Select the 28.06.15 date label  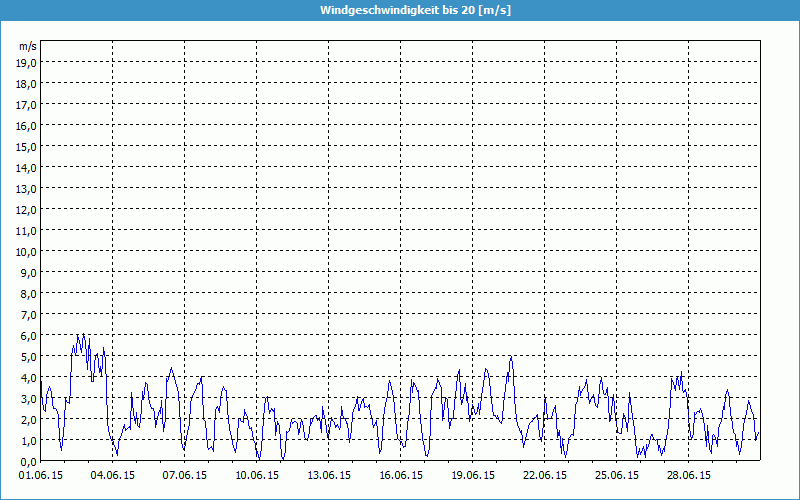[x=689, y=475]
